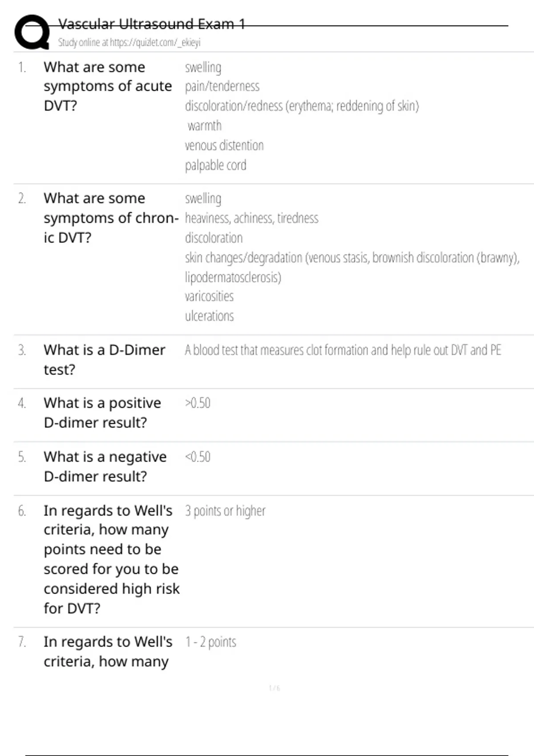534x756 pixels.
Task: Click the 'venous distention' answer text
Action: click(224, 145)
